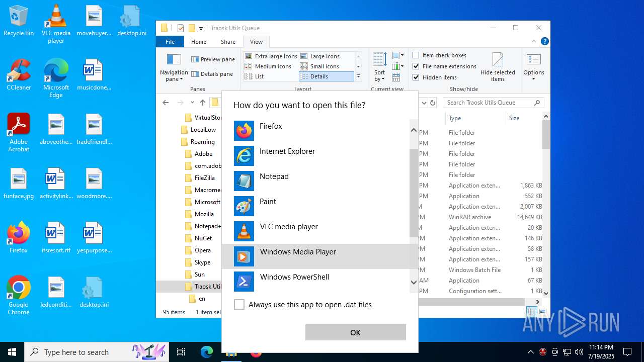Click Hide selected items
Viewport: 644px width, 362px height.
click(x=498, y=67)
